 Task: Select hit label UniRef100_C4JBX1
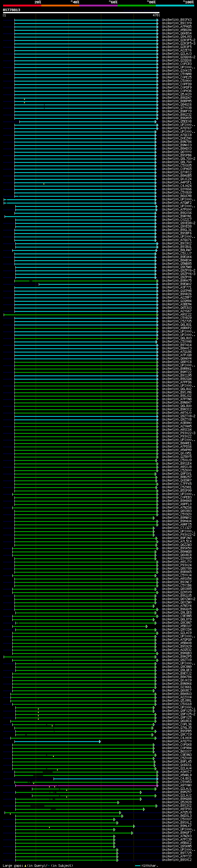pos(176,779)
